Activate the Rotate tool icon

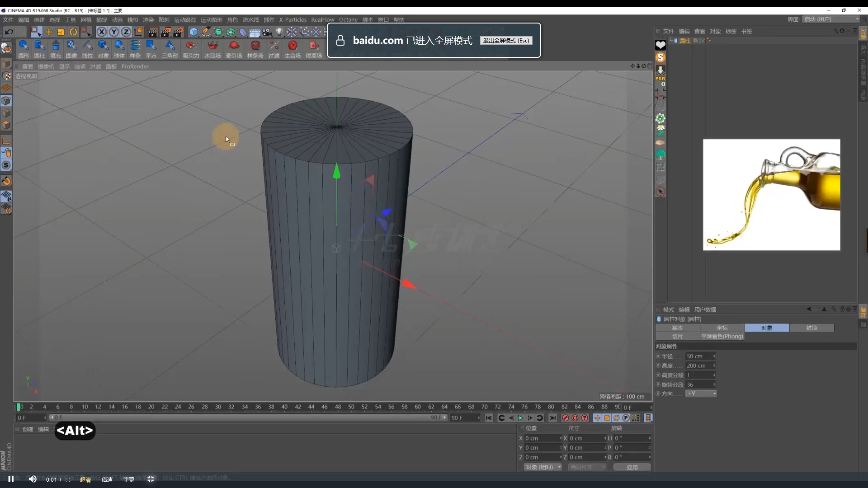(x=73, y=32)
